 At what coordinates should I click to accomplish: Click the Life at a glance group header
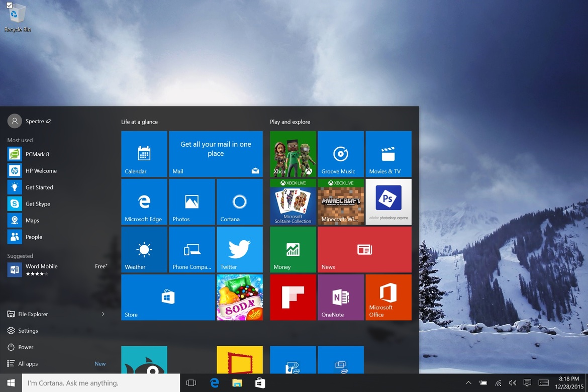(x=140, y=122)
